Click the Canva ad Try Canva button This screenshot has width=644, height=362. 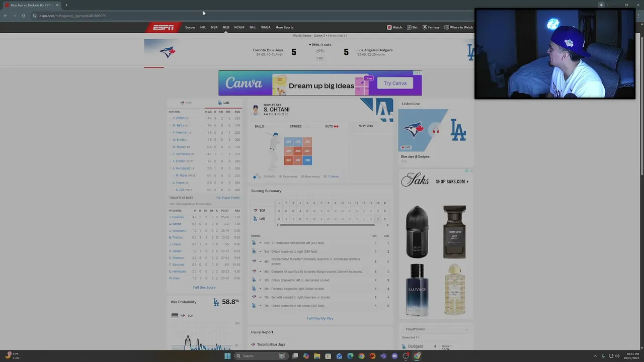click(395, 83)
